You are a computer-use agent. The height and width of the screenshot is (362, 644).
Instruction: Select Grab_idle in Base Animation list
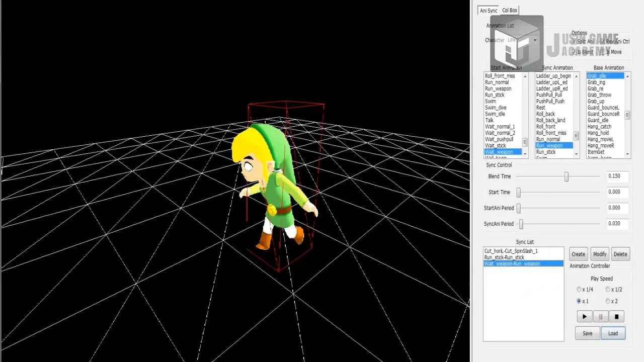point(606,76)
